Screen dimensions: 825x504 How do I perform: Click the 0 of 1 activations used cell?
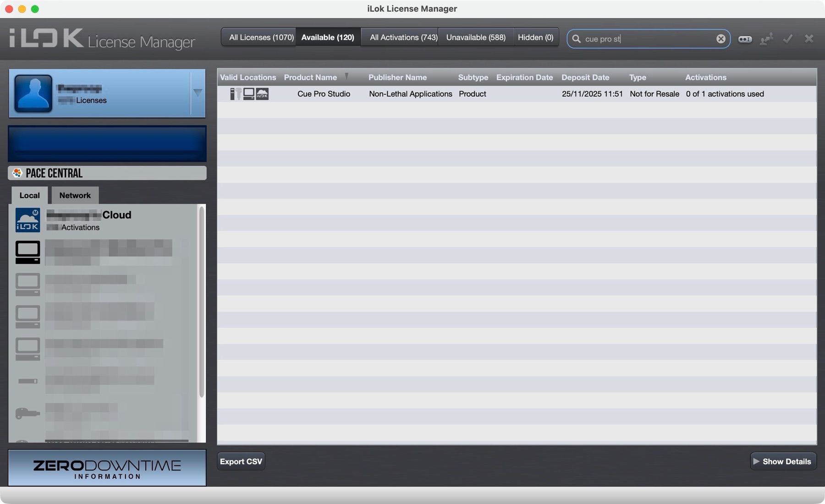point(725,94)
